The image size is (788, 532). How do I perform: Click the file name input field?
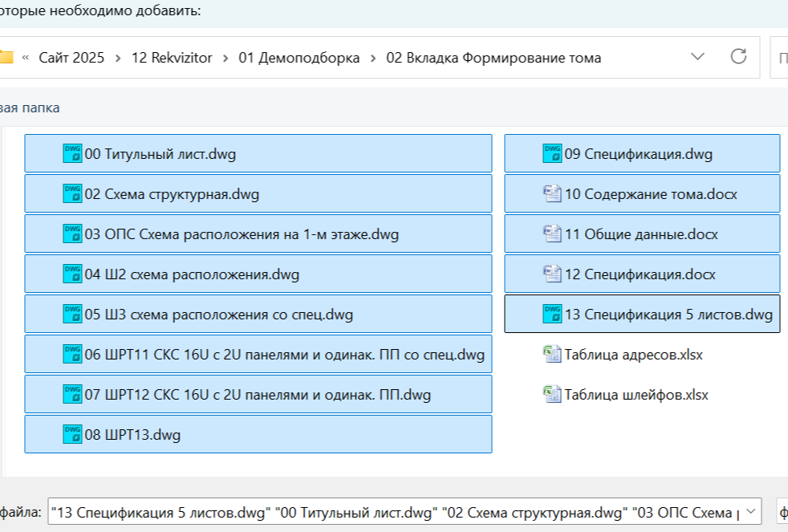tap(396, 513)
